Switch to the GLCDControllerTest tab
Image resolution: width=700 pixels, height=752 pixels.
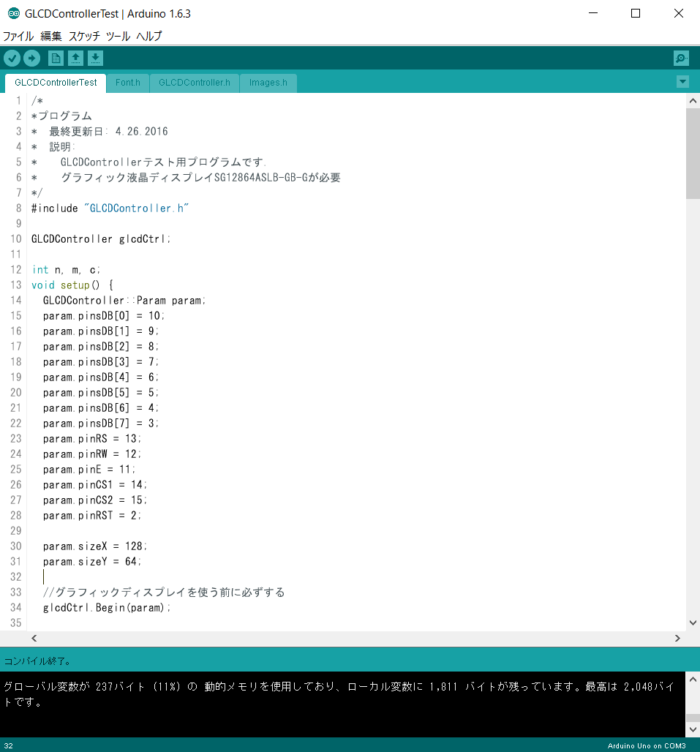point(56,83)
